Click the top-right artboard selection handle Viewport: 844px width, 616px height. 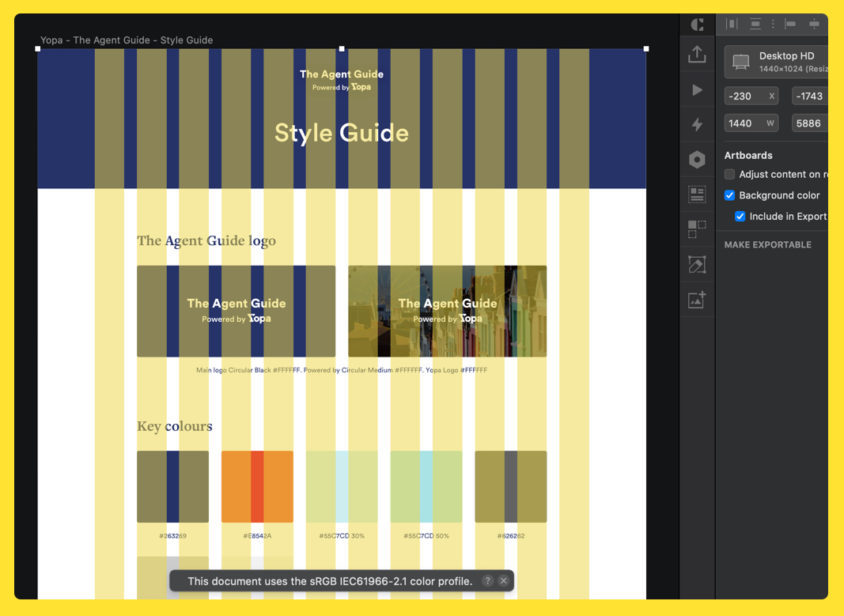pos(646,48)
